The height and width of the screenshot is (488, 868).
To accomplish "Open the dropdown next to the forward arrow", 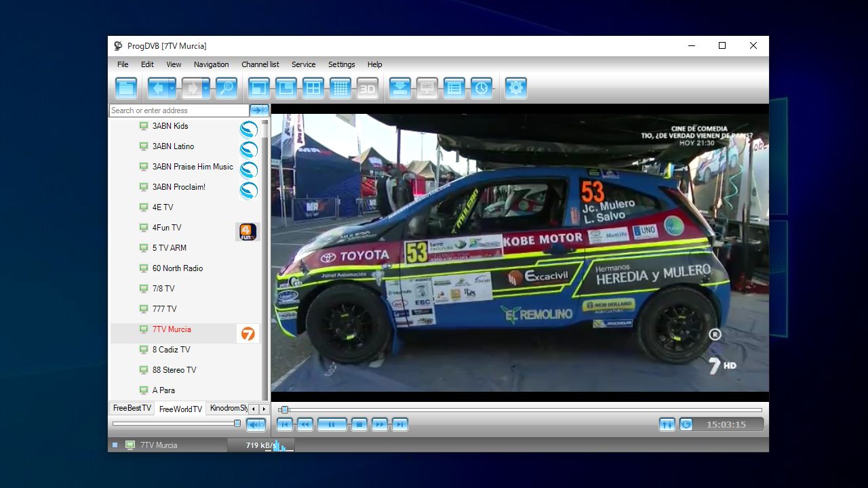I will pyautogui.click(x=206, y=88).
